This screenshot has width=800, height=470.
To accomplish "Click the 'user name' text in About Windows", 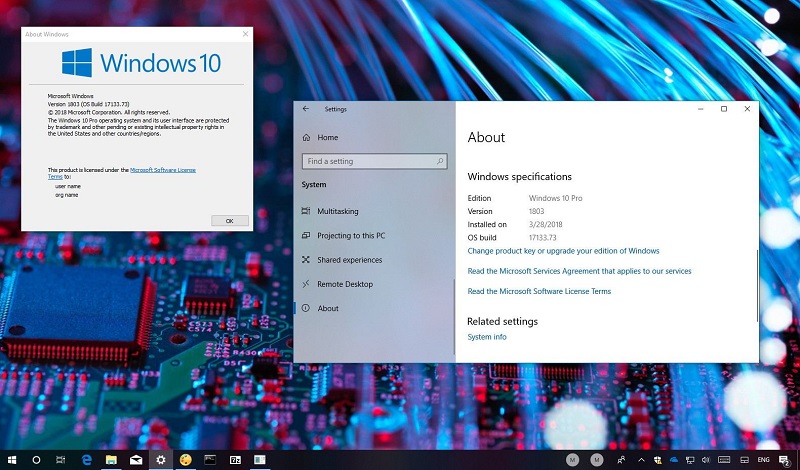I will tap(68, 186).
